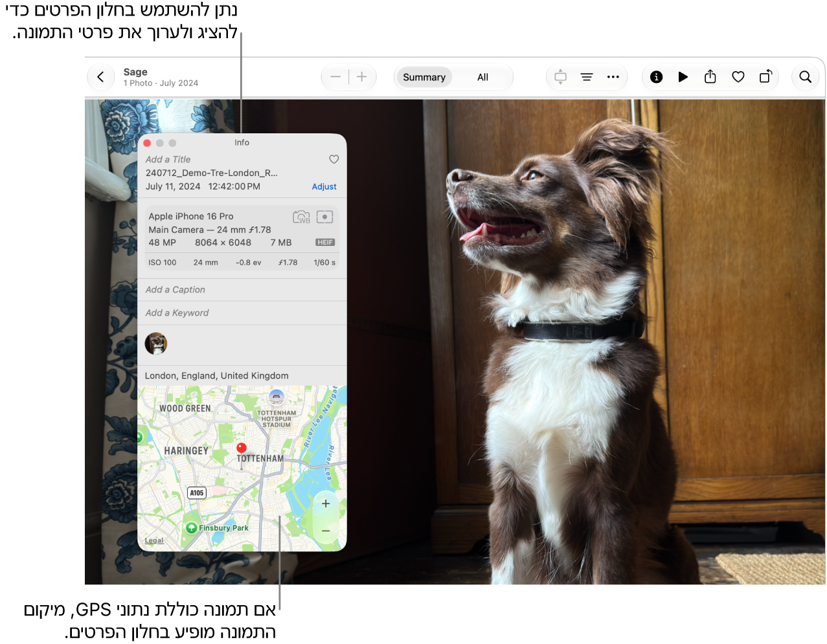Click the Add a Keyword field
Screen dimensions: 827x644
pos(242,313)
